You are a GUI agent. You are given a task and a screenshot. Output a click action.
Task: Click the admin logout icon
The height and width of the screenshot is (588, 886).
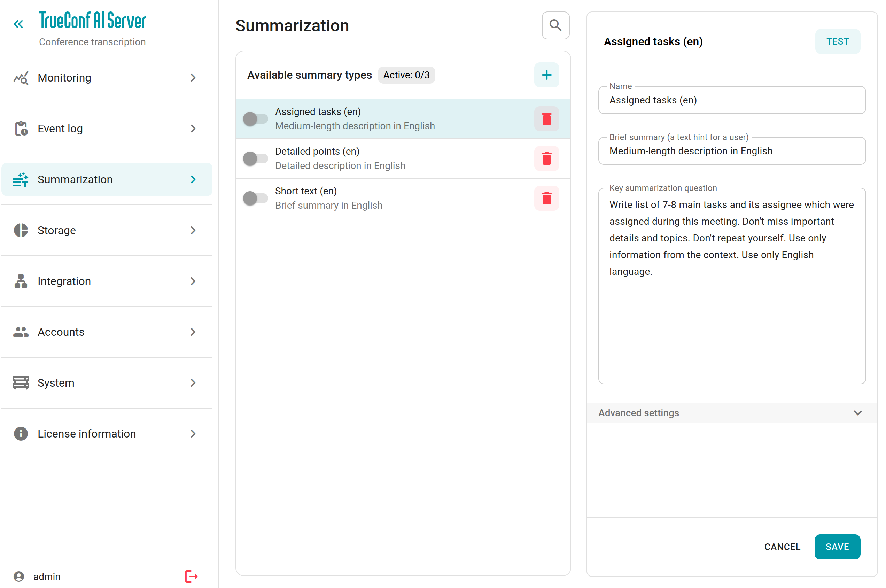tap(191, 576)
